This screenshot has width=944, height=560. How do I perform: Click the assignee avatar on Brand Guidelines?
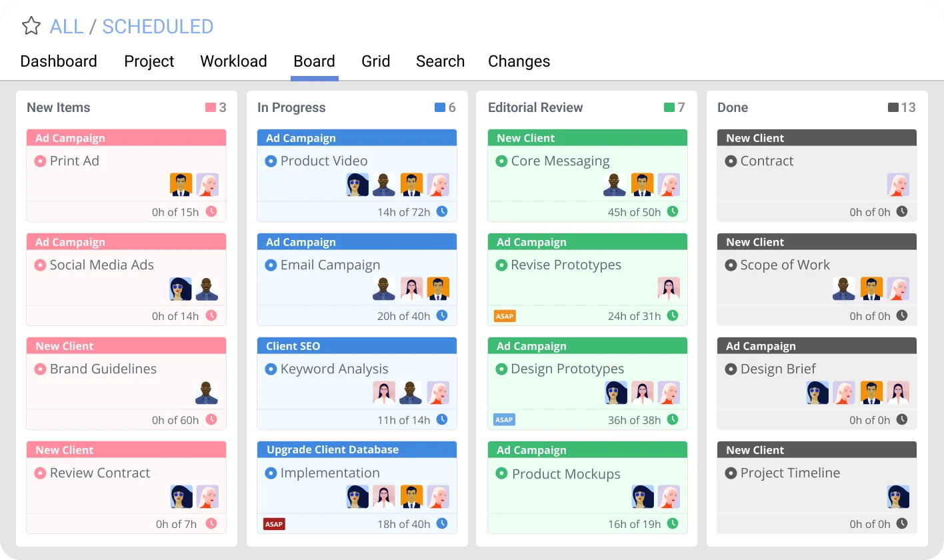[x=207, y=393]
